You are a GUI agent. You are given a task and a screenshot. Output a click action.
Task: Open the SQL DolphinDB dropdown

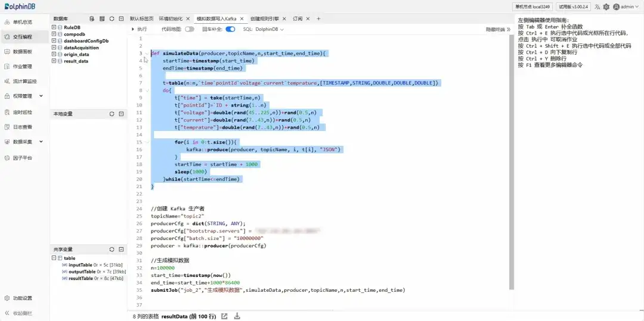pyautogui.click(x=270, y=30)
